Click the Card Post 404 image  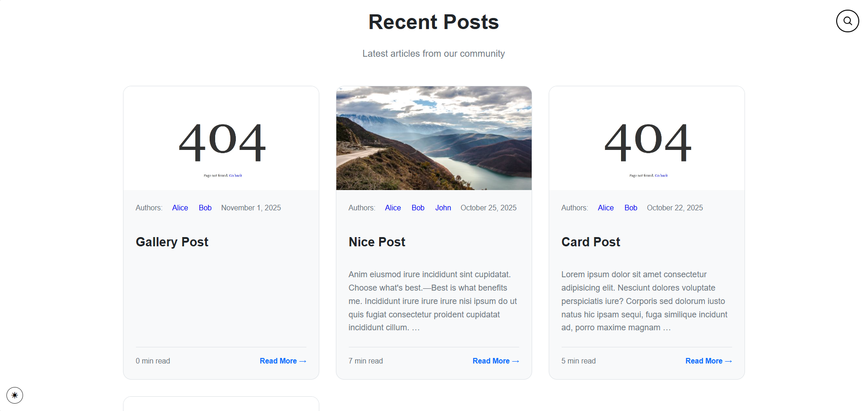646,138
